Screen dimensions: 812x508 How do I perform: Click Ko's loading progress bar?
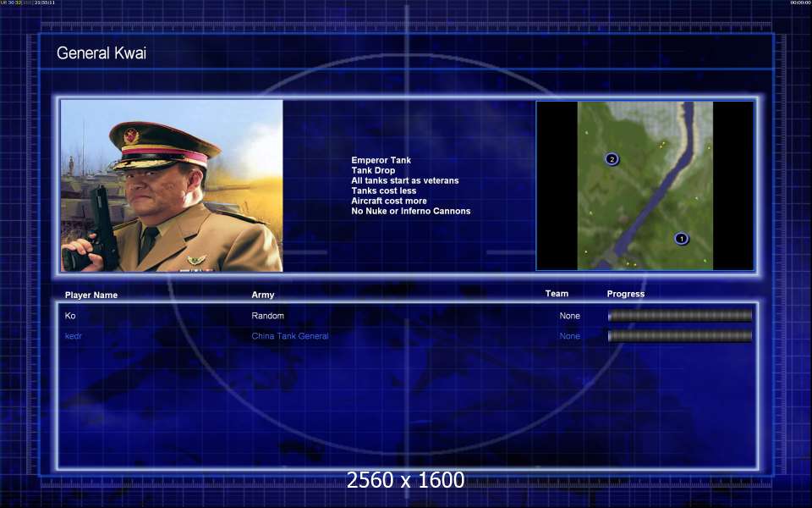click(680, 316)
